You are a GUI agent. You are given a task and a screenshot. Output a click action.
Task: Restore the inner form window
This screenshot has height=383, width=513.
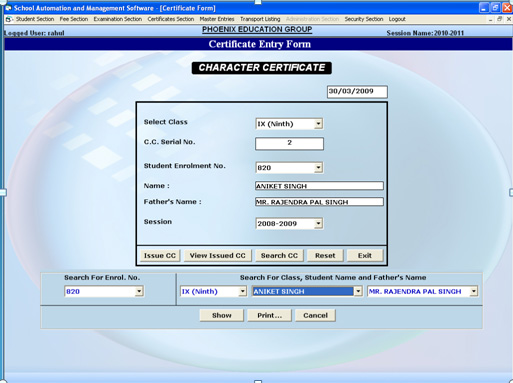(499, 19)
